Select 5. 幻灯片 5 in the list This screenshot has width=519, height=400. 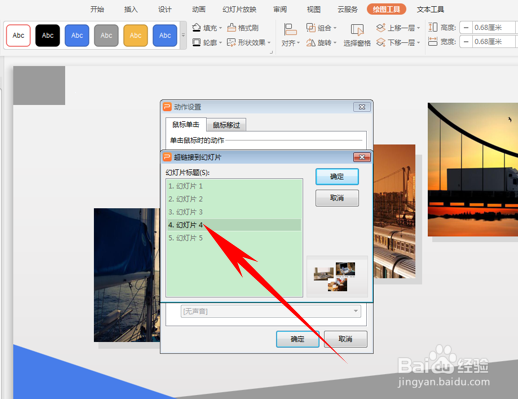click(234, 238)
